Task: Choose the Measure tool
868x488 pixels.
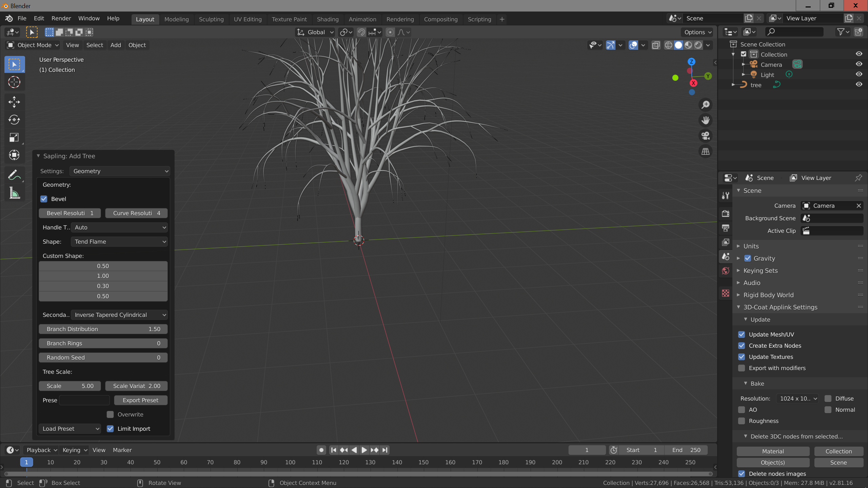Action: coord(14,193)
